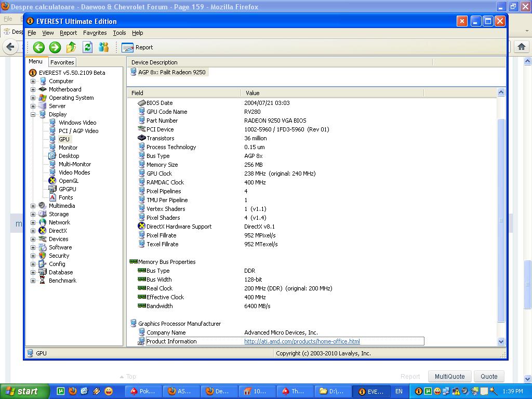Select Multi-Monitor in the tree
Viewport: 532px width, 399px height.
click(75, 164)
